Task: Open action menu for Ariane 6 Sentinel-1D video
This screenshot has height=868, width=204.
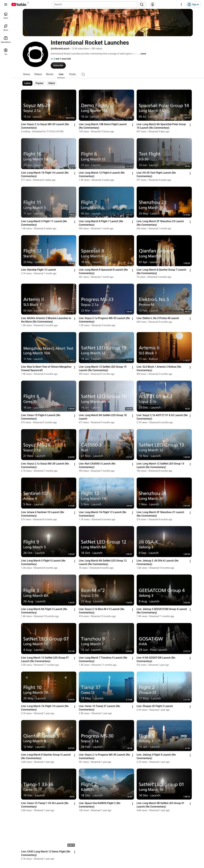Action: (x=75, y=513)
